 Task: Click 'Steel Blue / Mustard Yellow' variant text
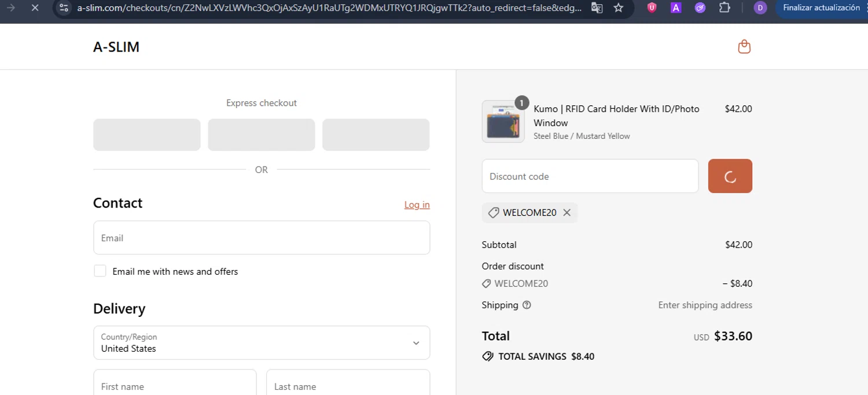click(582, 136)
